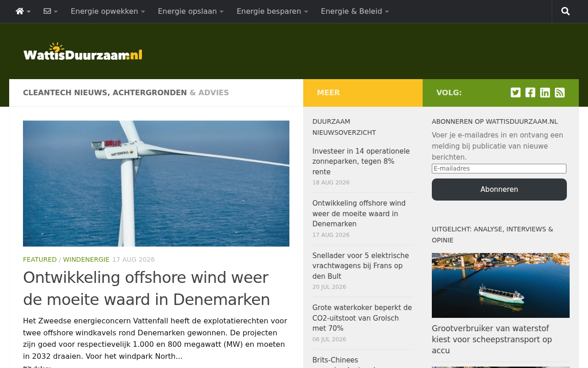Image resolution: width=588 pixels, height=368 pixels.
Task: Click the VOLG: label
Action: point(449,92)
